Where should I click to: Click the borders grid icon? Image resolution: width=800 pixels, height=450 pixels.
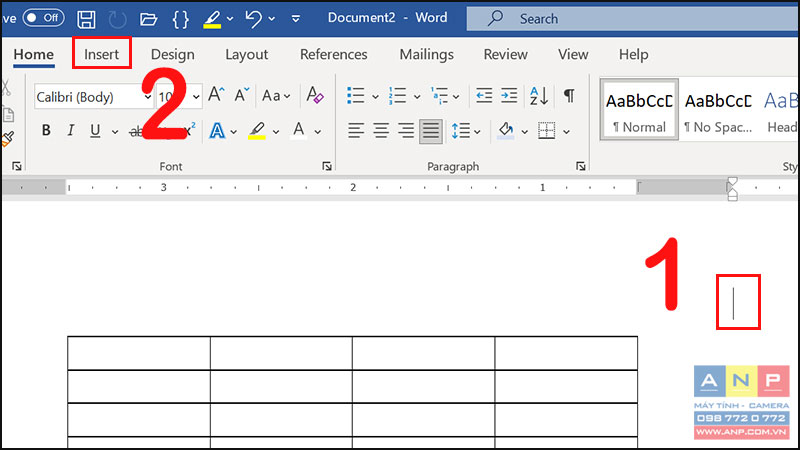click(546, 131)
